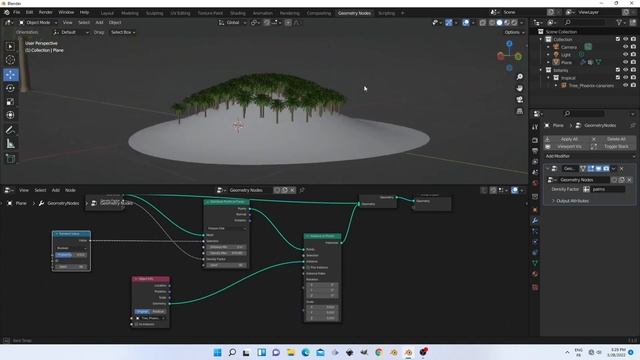Open the Add Modifier dropdown
The height and width of the screenshot is (360, 640).
pyautogui.click(x=590, y=156)
